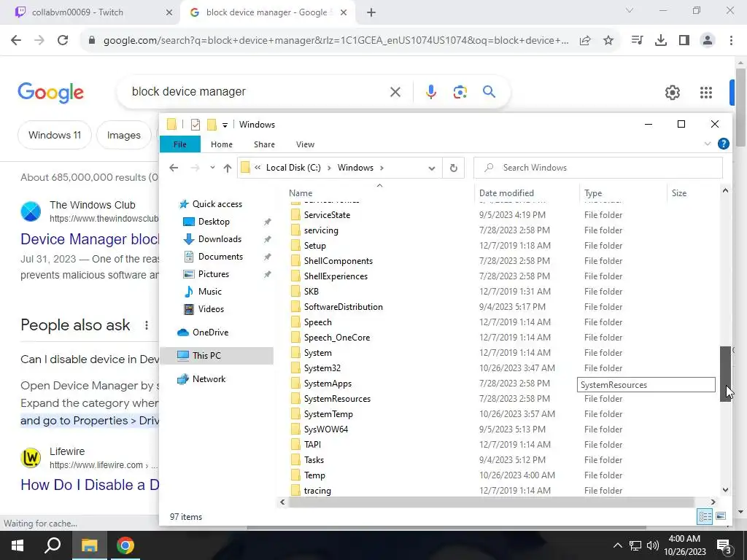Image resolution: width=747 pixels, height=560 pixels.
Task: Click Chrome address bar URL
Action: coord(336,41)
